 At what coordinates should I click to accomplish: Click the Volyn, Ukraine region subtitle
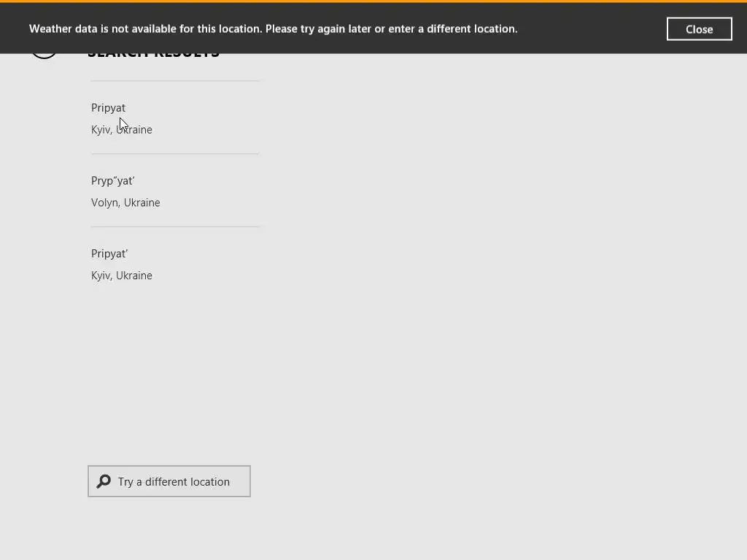(125, 203)
